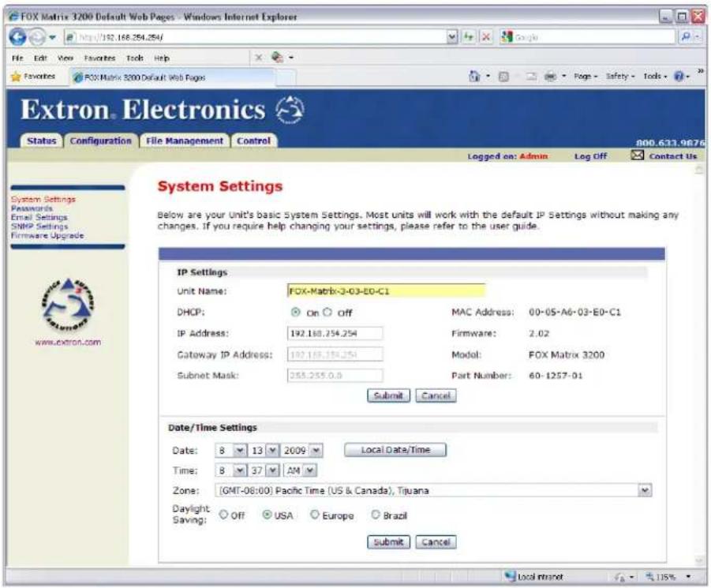Click the IP Address input field
Screen dimensions: 711x588
[335, 333]
